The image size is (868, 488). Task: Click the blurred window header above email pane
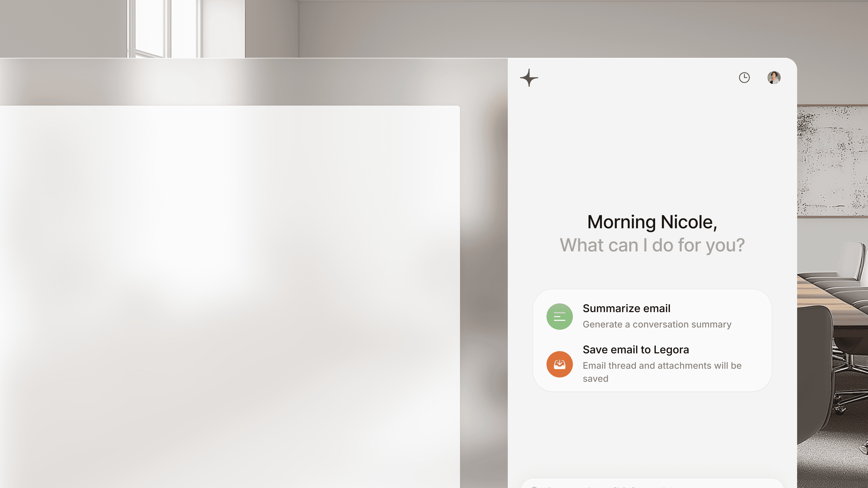tap(236, 82)
